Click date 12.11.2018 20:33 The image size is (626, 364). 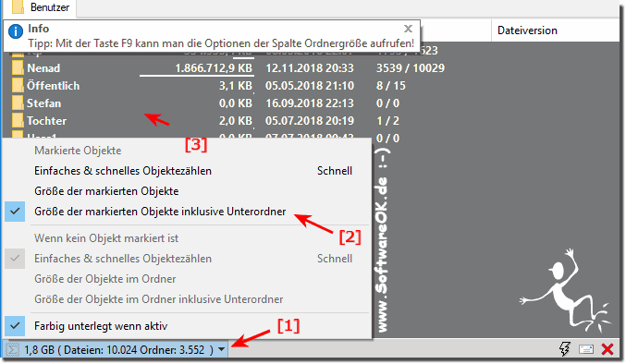(310, 68)
